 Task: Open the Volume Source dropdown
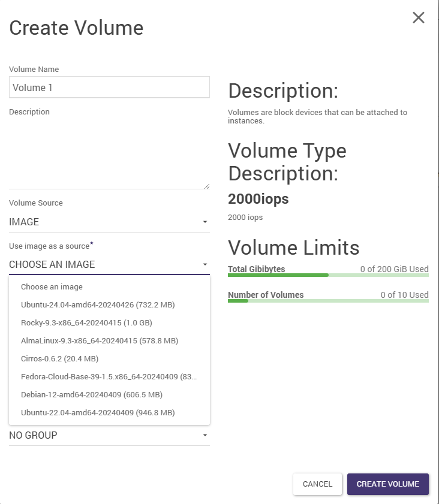pos(109,222)
